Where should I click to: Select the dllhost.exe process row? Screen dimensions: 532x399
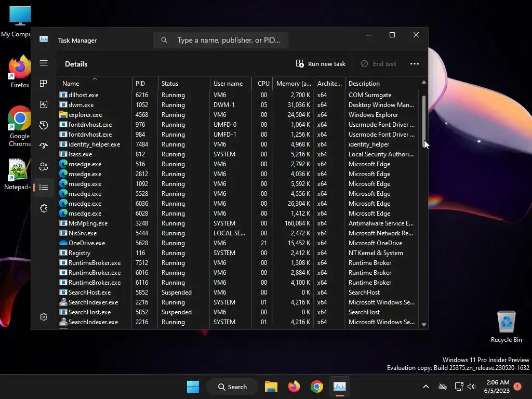(x=238, y=95)
